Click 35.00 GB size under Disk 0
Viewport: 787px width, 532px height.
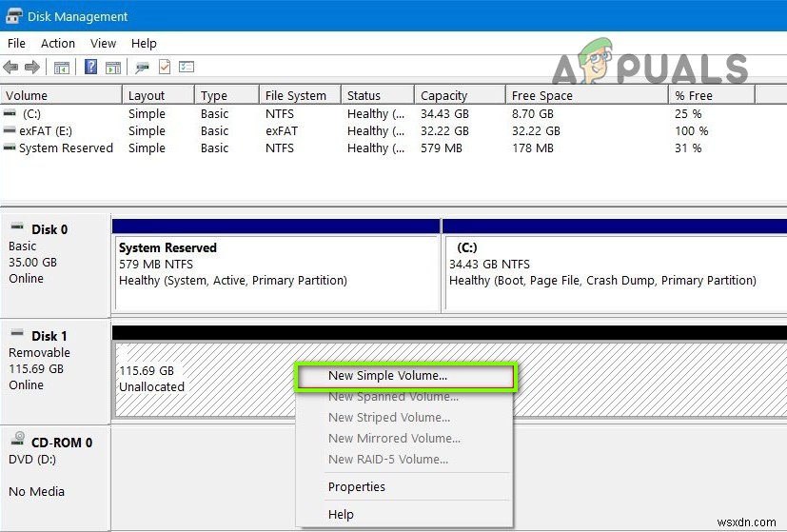tap(32, 263)
